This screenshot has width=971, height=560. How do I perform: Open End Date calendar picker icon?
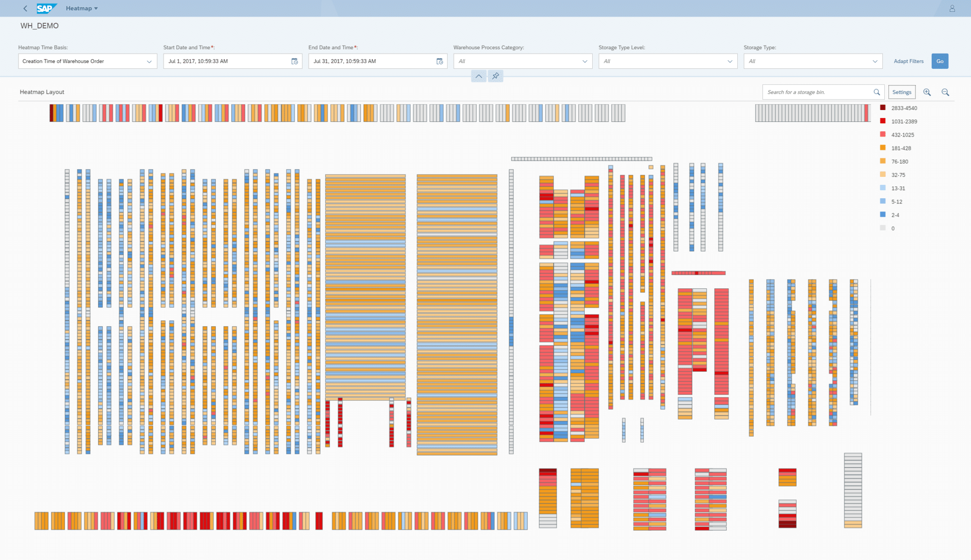point(440,61)
